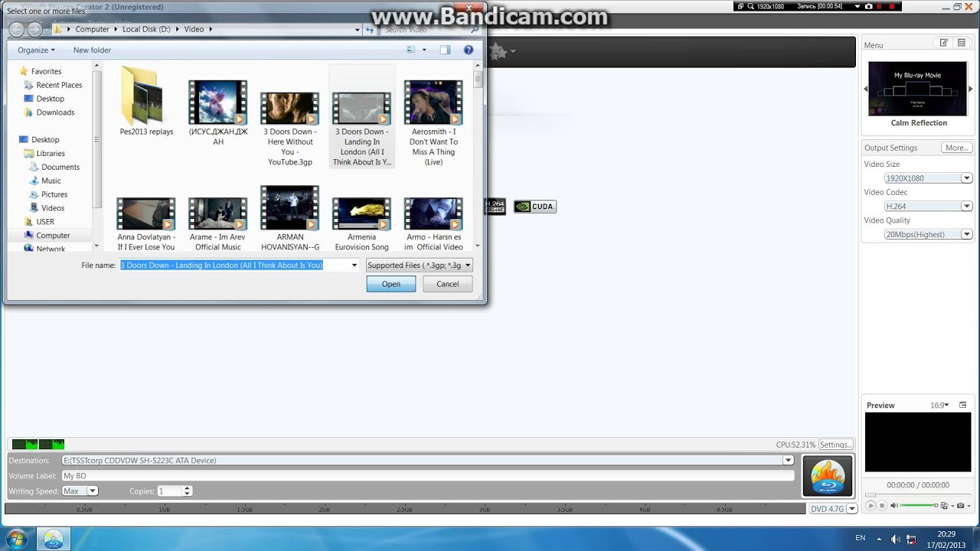Screen dimensions: 980x551
Task: Open Organize dropdown menu
Action: pyautogui.click(x=36, y=50)
